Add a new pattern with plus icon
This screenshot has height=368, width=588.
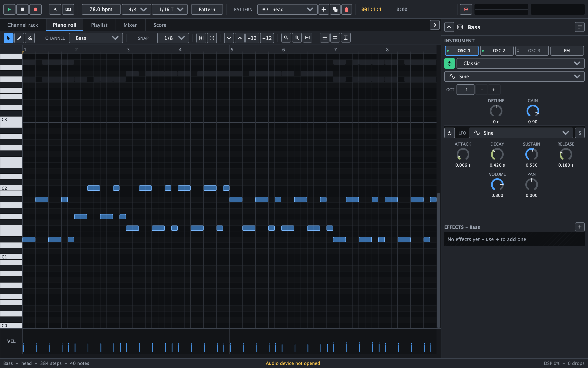(x=324, y=9)
